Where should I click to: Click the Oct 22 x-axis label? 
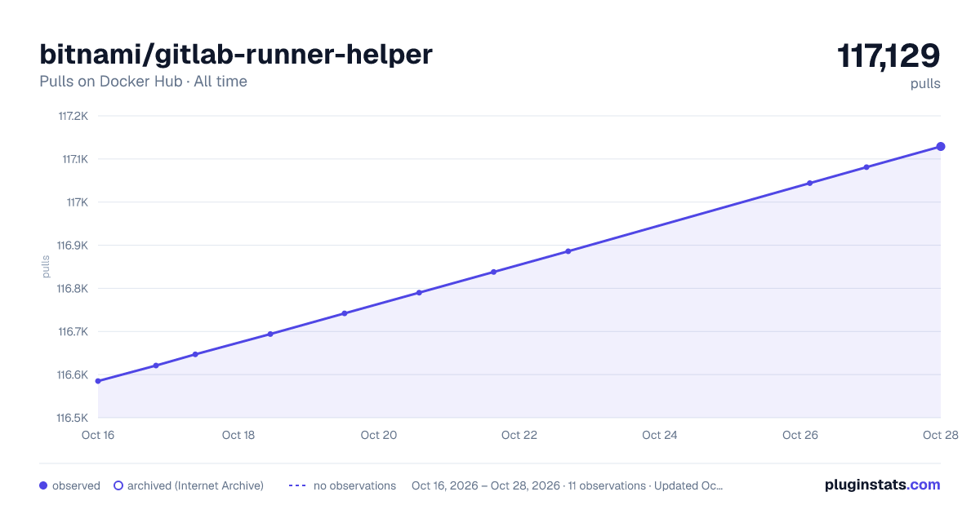519,435
